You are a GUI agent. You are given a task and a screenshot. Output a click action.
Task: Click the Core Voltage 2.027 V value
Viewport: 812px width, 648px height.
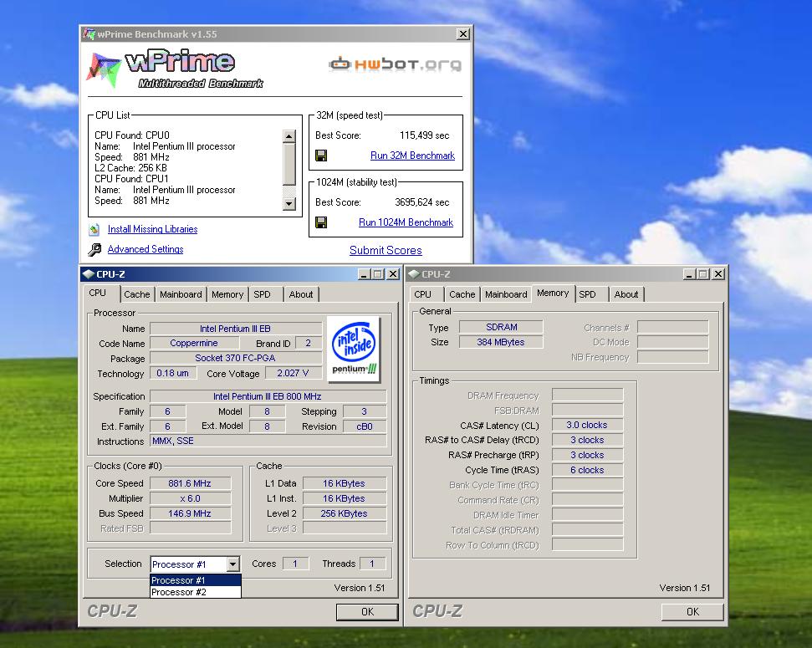point(294,373)
